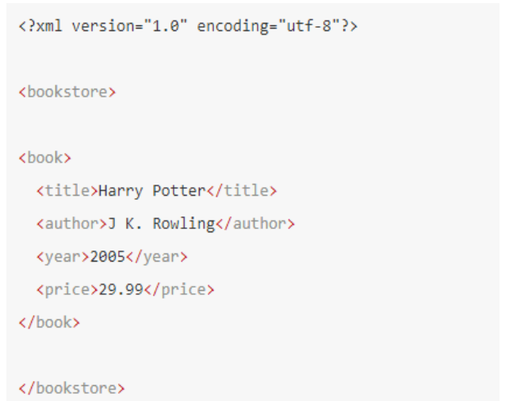Viewport: 532px width, 401px height.
Task: Click the closing </book> tag
Action: tap(49, 323)
